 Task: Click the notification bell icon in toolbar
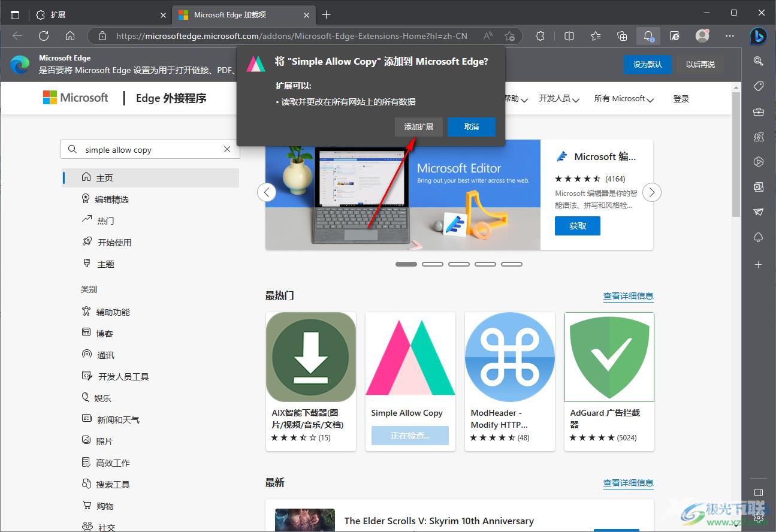click(648, 36)
